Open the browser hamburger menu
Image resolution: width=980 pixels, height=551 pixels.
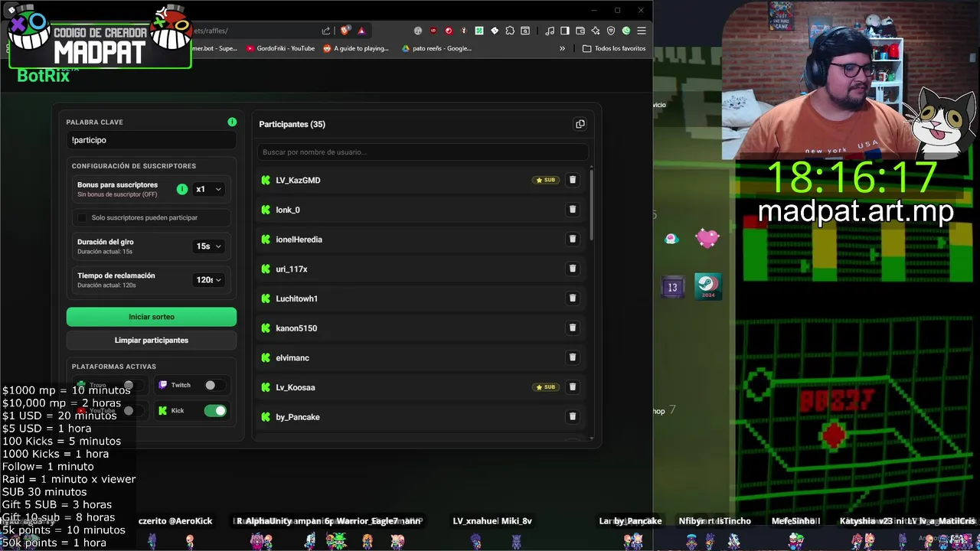[642, 31]
